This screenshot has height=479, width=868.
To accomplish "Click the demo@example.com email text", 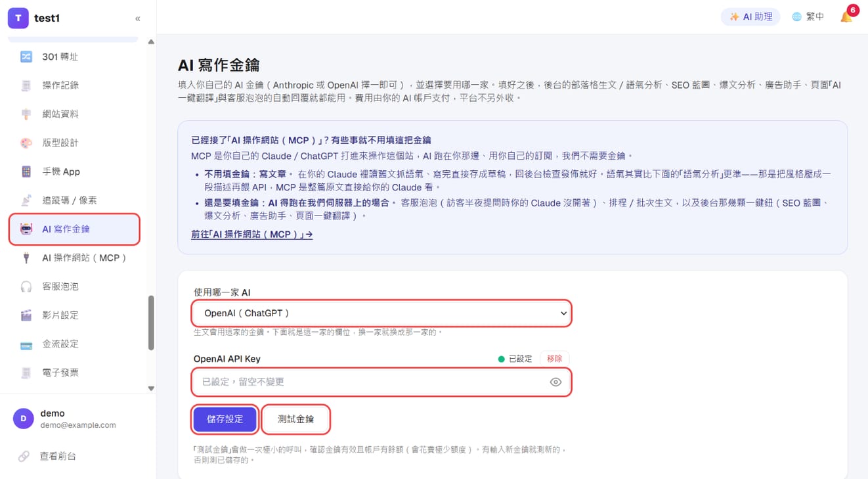I will point(78,425).
